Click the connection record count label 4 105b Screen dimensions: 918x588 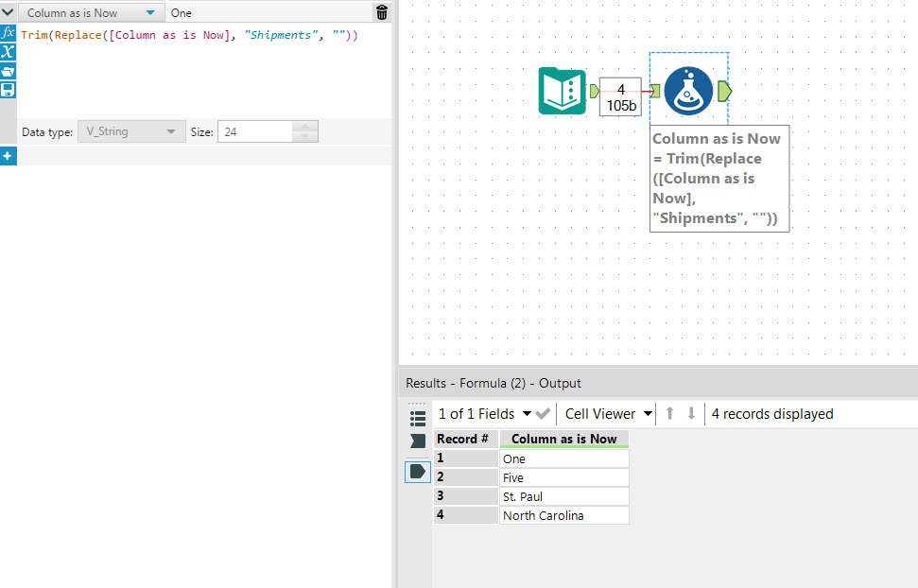pyautogui.click(x=620, y=97)
